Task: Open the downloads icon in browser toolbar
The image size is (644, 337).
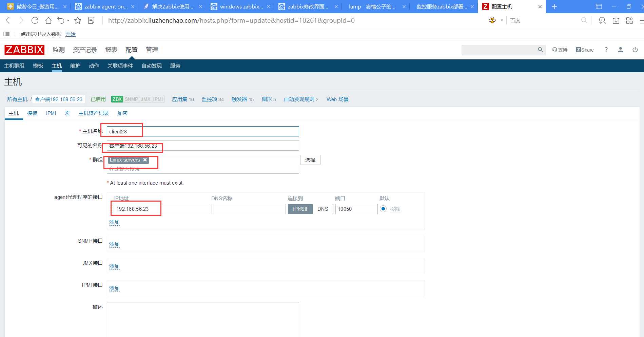Action: click(x=616, y=20)
